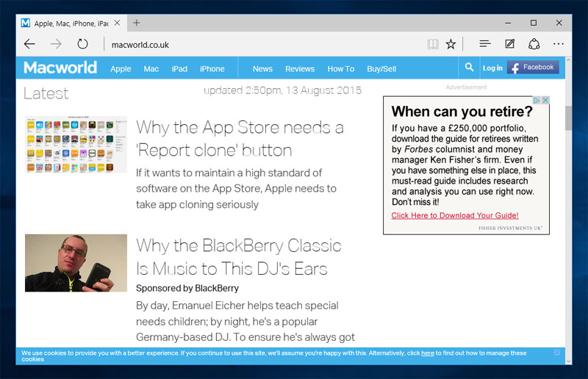Viewport: 588px width, 379px height.
Task: Close the Macworld browser tab
Action: click(117, 23)
